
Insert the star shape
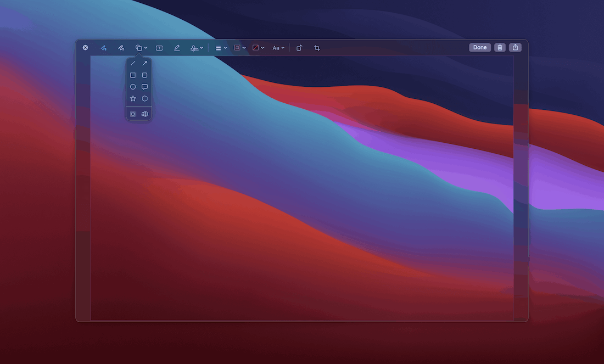pyautogui.click(x=132, y=98)
